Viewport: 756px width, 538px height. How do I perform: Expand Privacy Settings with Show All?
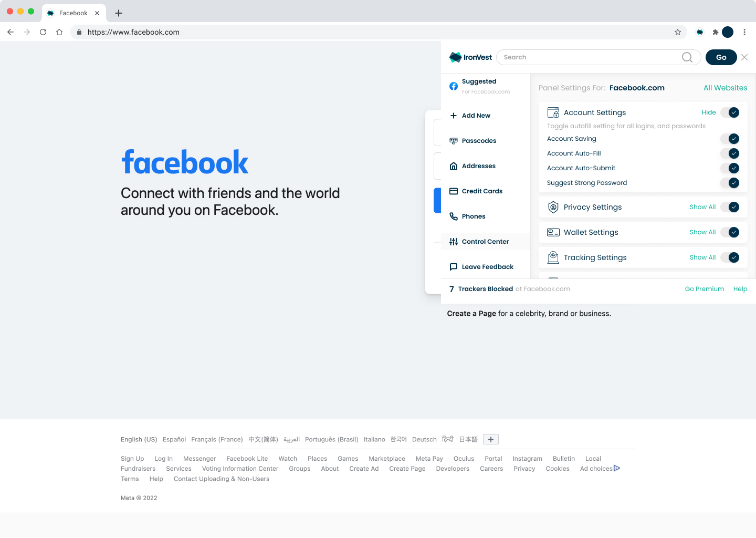pyautogui.click(x=702, y=207)
